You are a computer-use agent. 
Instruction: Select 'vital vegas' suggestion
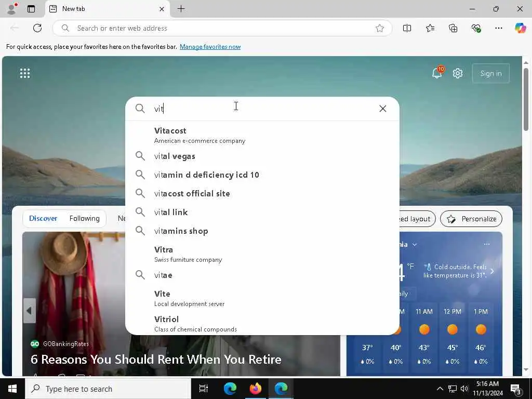tap(262, 156)
